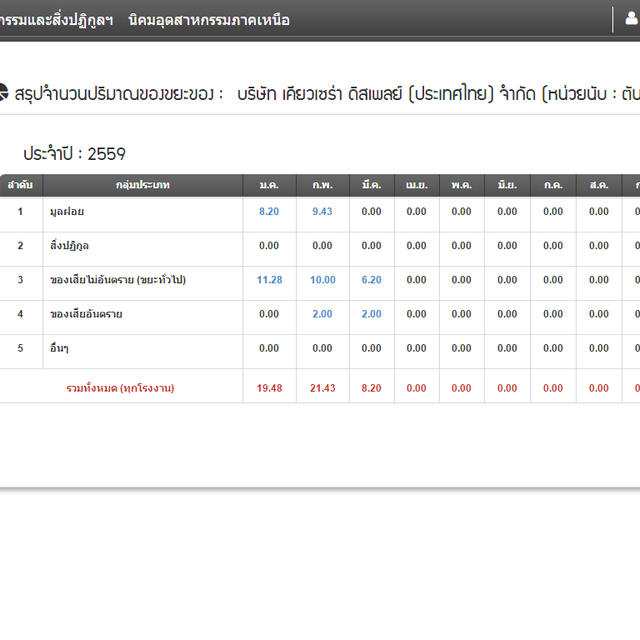The height and width of the screenshot is (640, 640).
Task: Click the พ.ค. column header
Action: click(x=462, y=185)
